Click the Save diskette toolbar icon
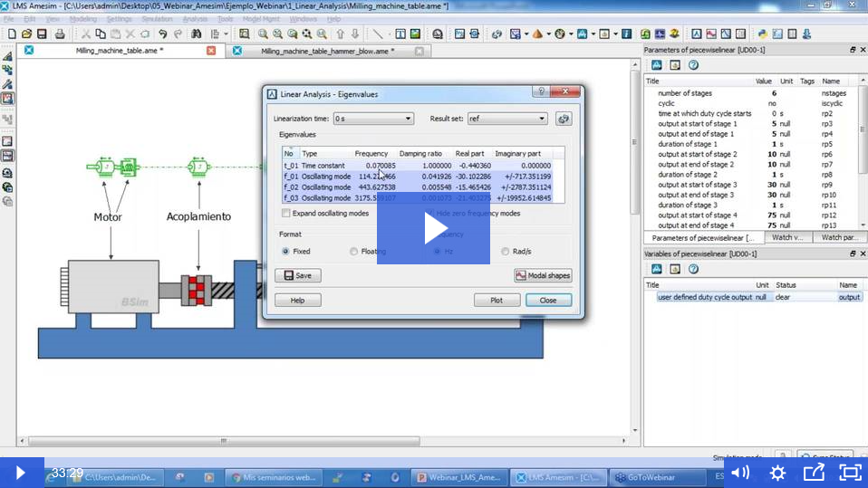868x488 pixels. (42, 33)
